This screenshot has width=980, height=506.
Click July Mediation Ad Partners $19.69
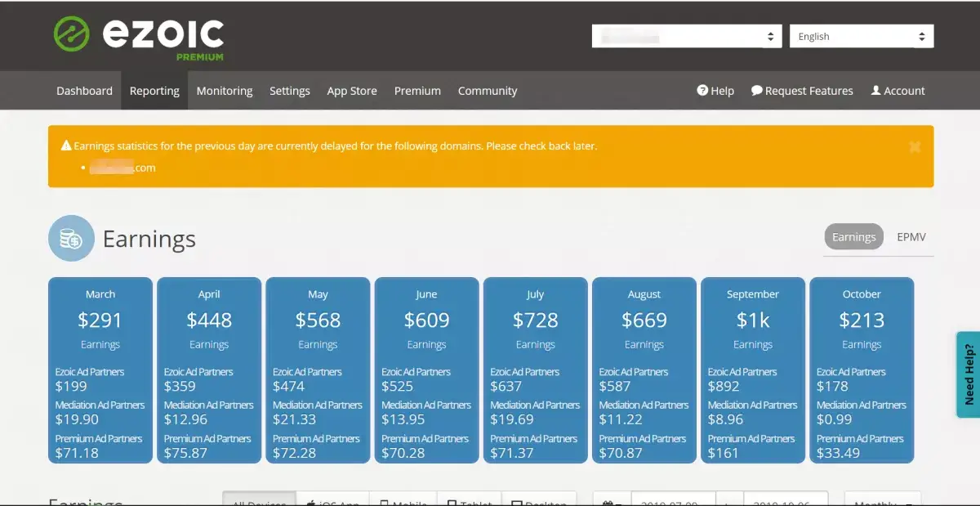point(512,419)
